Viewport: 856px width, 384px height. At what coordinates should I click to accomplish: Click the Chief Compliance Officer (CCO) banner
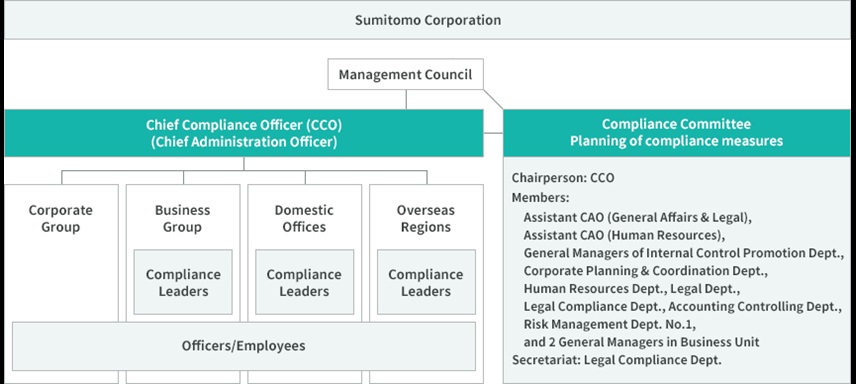click(244, 133)
